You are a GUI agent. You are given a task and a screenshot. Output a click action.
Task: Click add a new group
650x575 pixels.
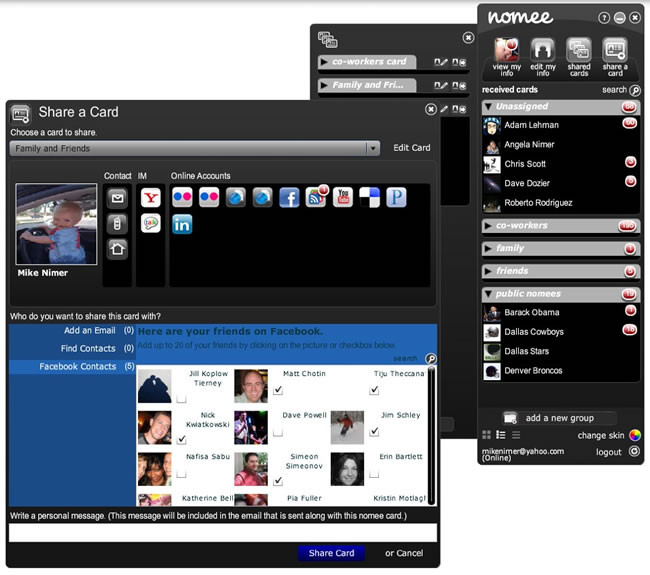tap(559, 418)
